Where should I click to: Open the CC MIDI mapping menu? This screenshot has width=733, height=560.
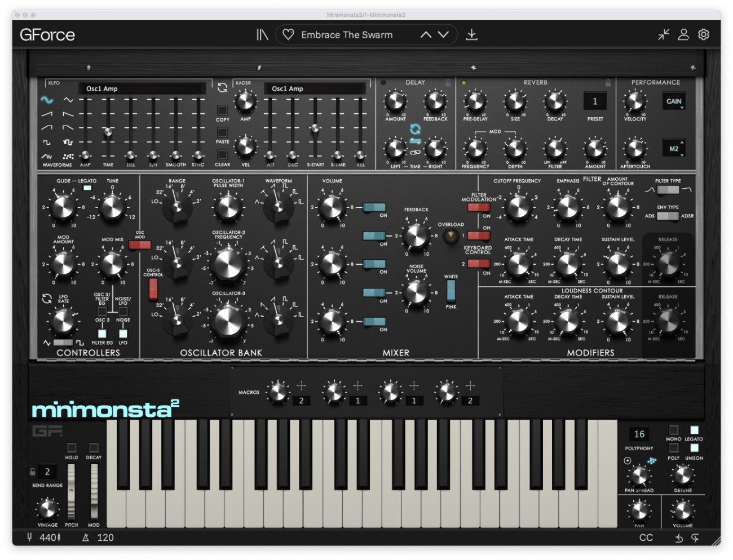coord(646,537)
